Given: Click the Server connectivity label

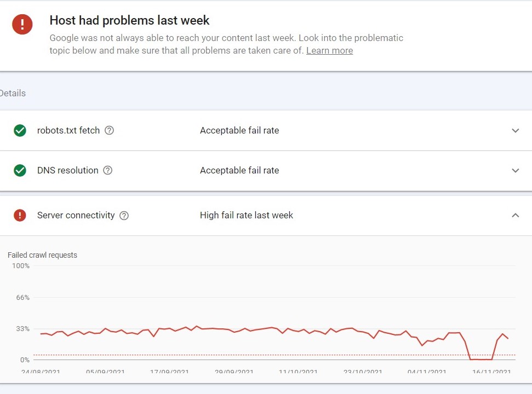Looking at the screenshot, I should pyautogui.click(x=76, y=215).
